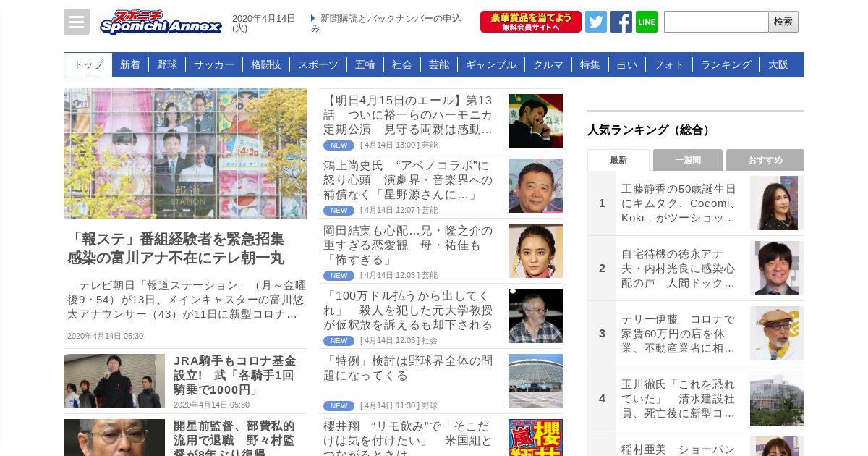Open 明日4月15日のエール article
The image size is (868, 456).
(409, 115)
